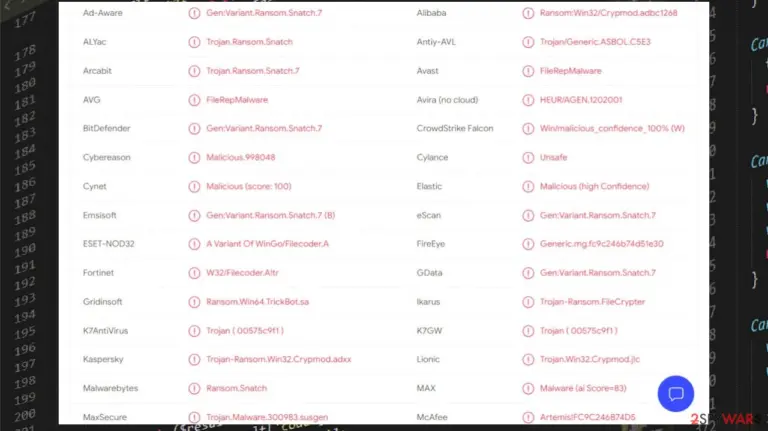Click warning icon for Ikarus result

[x=528, y=302]
